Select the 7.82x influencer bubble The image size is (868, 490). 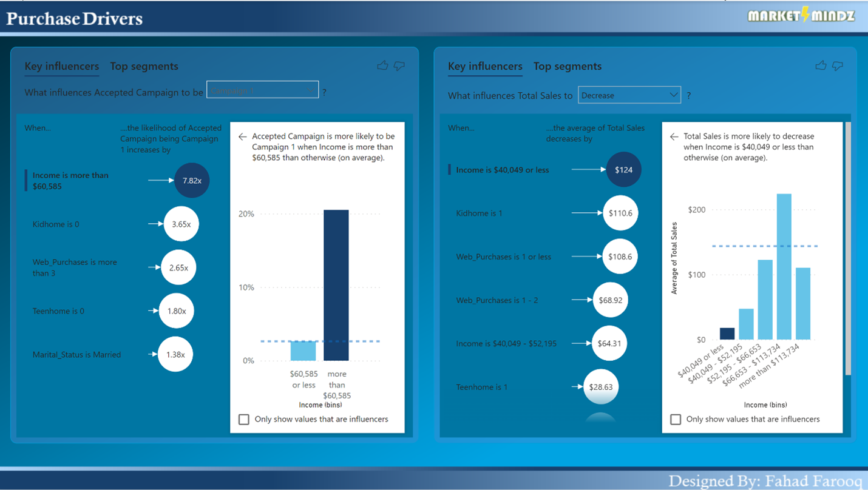(x=192, y=181)
